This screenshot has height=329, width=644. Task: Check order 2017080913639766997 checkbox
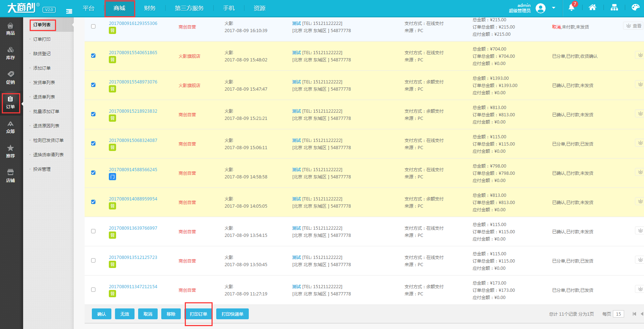coord(93,231)
